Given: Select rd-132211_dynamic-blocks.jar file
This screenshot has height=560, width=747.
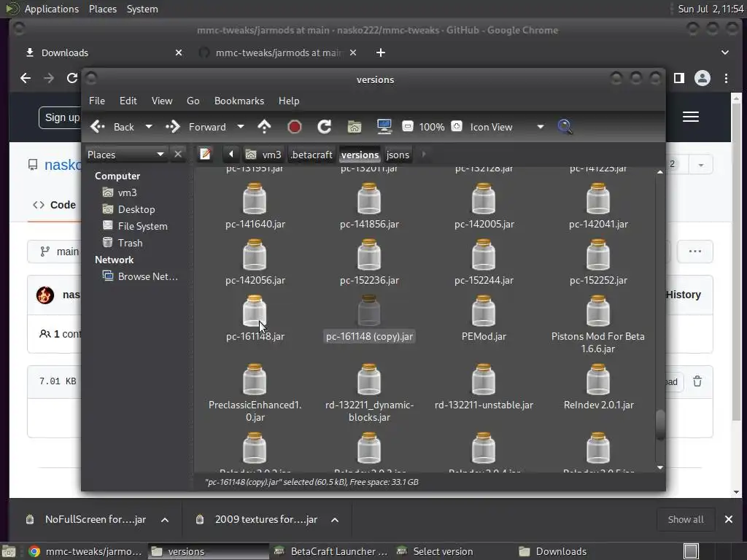Looking at the screenshot, I should [x=369, y=393].
